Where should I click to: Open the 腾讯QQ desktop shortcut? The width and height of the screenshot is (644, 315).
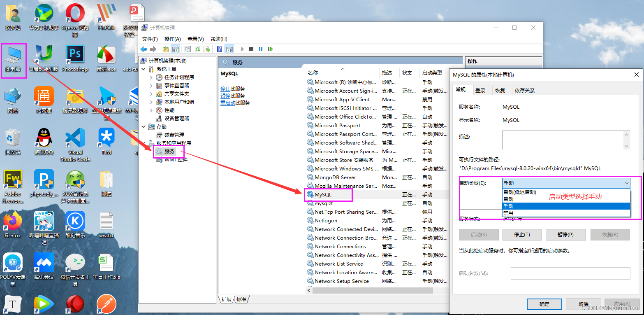coord(44,141)
